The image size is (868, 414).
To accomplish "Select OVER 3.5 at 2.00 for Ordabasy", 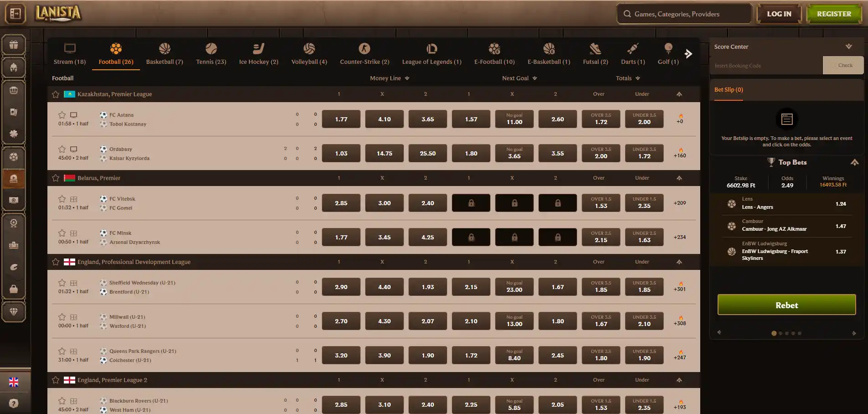I will pos(601,153).
